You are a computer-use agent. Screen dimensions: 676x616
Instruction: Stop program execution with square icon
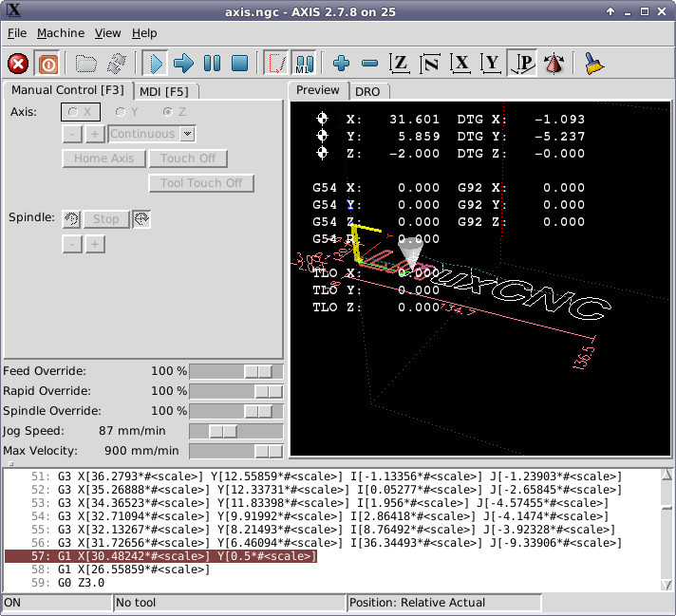(240, 64)
